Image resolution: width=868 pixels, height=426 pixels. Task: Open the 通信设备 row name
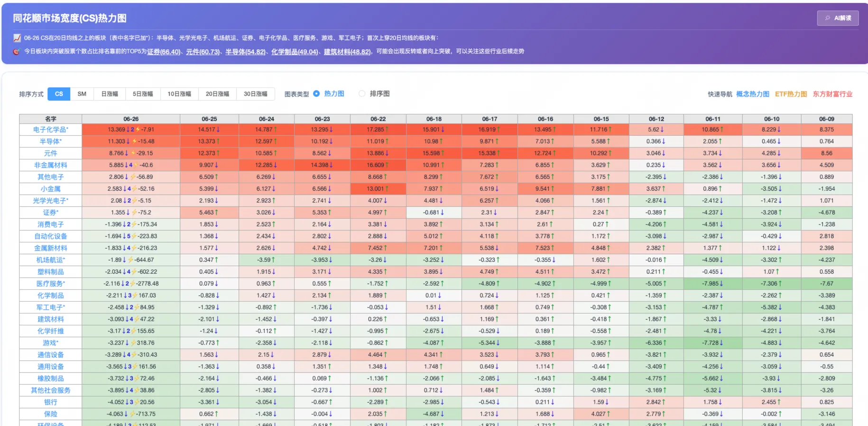[51, 355]
